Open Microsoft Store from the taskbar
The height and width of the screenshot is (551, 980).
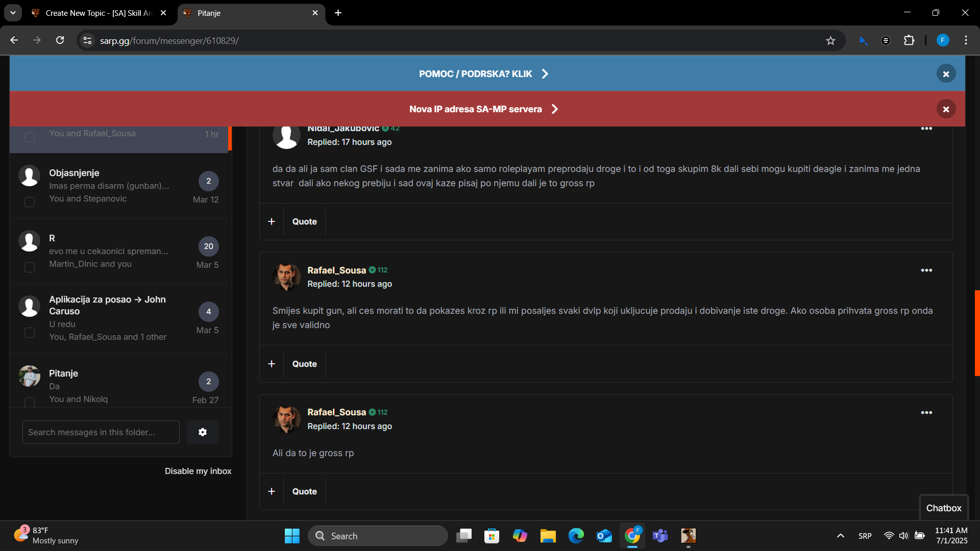pos(492,536)
